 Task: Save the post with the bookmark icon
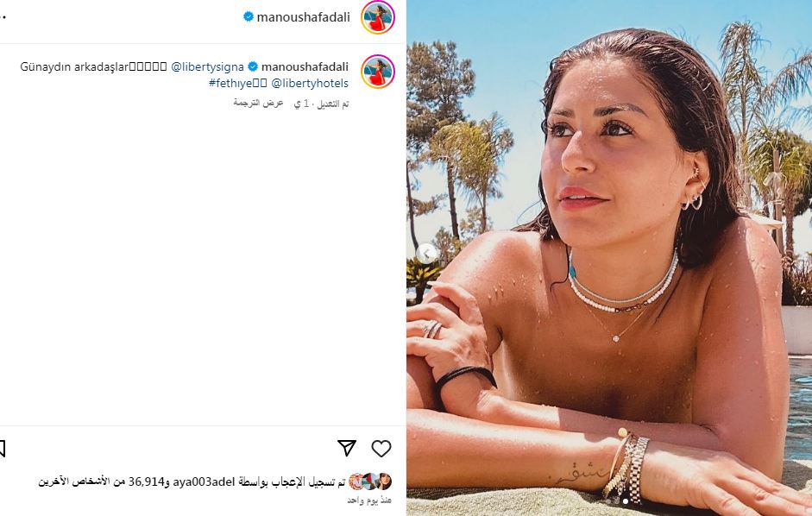click(2, 449)
